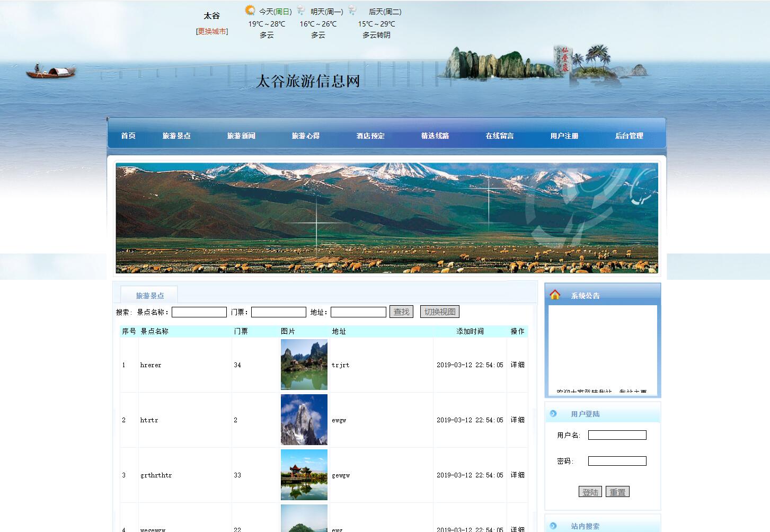
Task: Click the 重置 reset button
Action: (618, 491)
